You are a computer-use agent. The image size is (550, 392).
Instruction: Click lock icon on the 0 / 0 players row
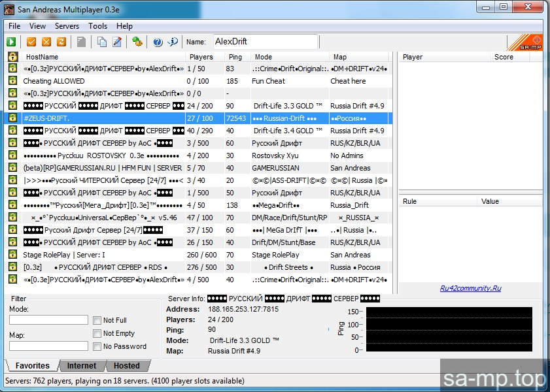pyautogui.click(x=13, y=93)
